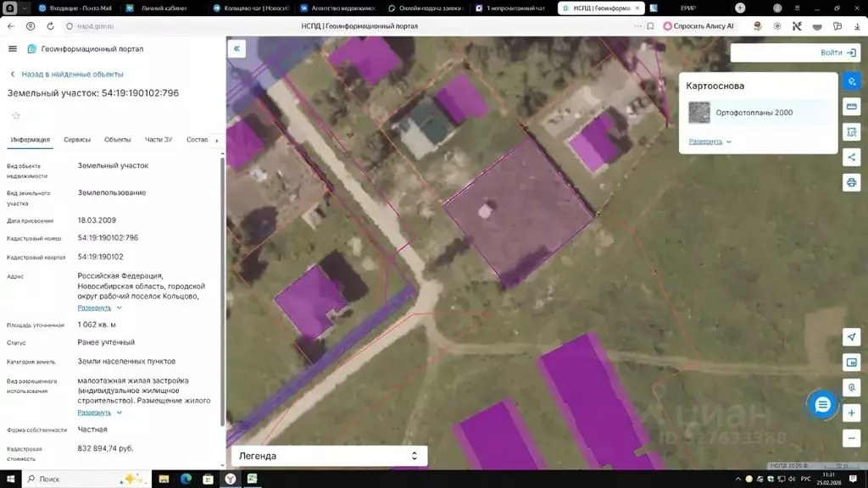The image size is (868, 488).
Task: Print the map using the printer icon
Action: pyautogui.click(x=852, y=182)
